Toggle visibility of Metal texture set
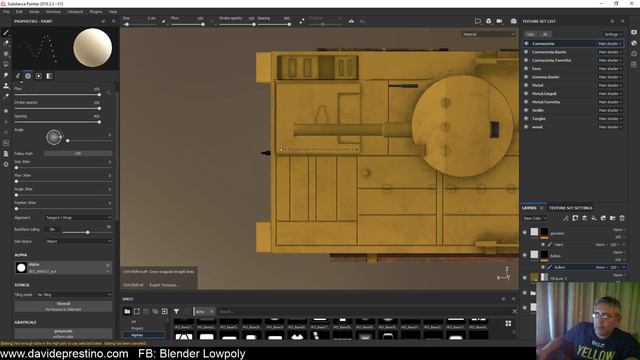640x360 pixels. pyautogui.click(x=526, y=85)
